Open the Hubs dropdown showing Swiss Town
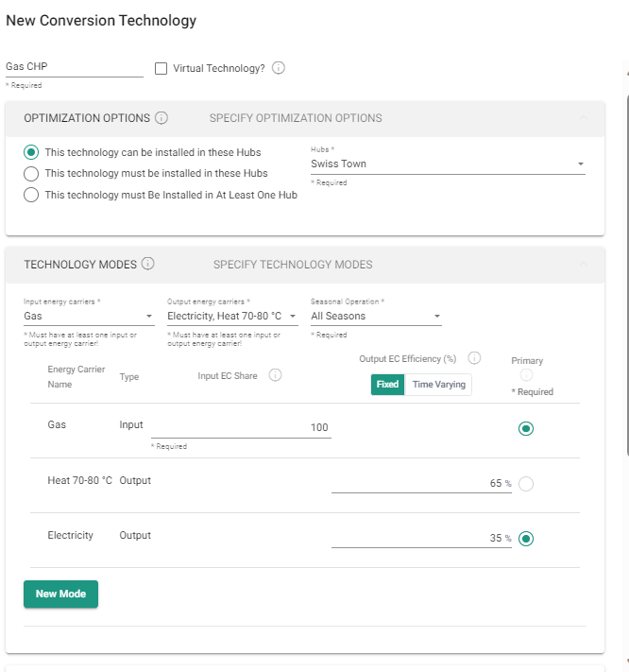Image resolution: width=629 pixels, height=672 pixels. (x=447, y=164)
